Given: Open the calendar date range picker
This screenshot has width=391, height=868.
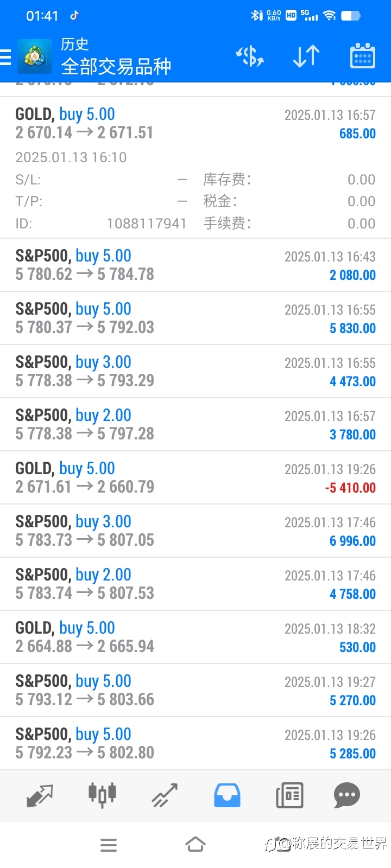Looking at the screenshot, I should click(363, 56).
